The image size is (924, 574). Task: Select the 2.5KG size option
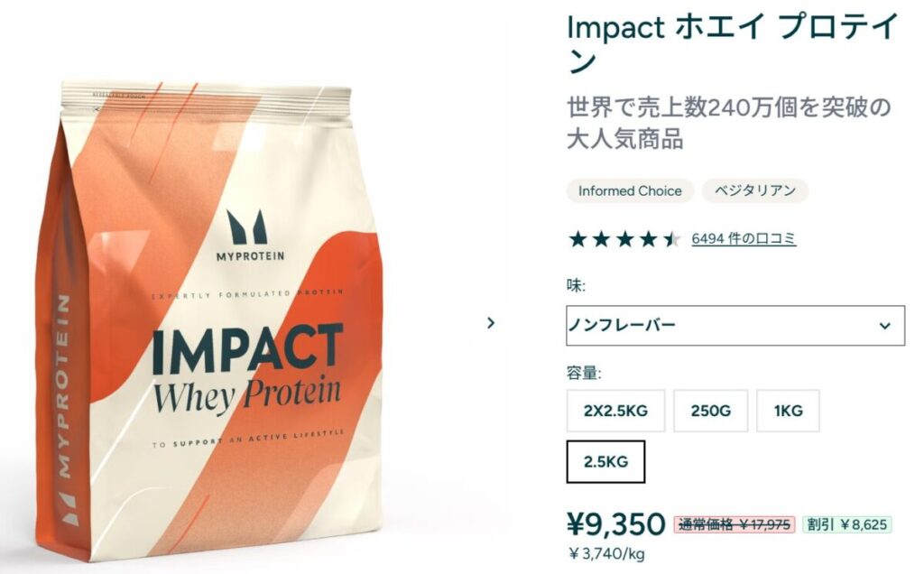605,461
